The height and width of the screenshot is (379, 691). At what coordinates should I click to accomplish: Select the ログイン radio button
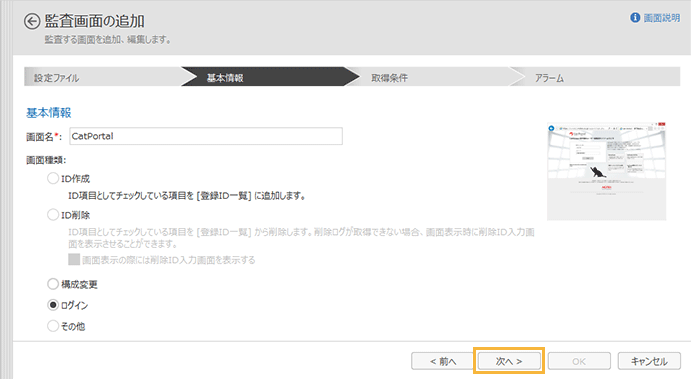(x=53, y=305)
